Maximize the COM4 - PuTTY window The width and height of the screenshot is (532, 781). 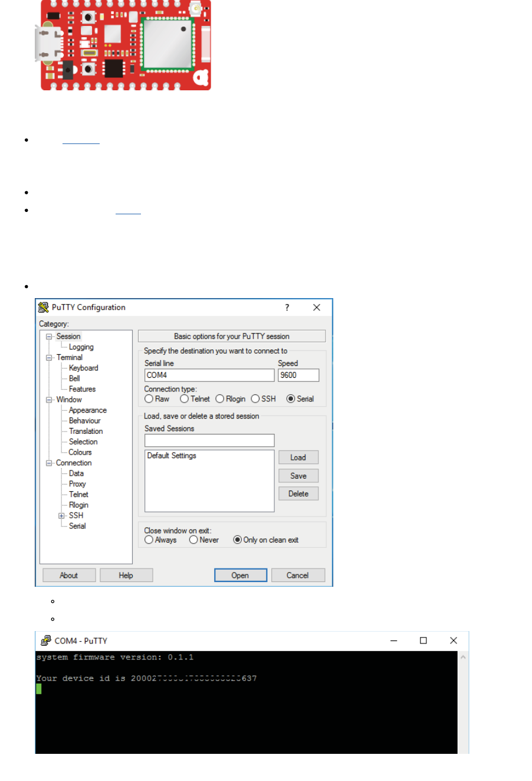click(423, 641)
